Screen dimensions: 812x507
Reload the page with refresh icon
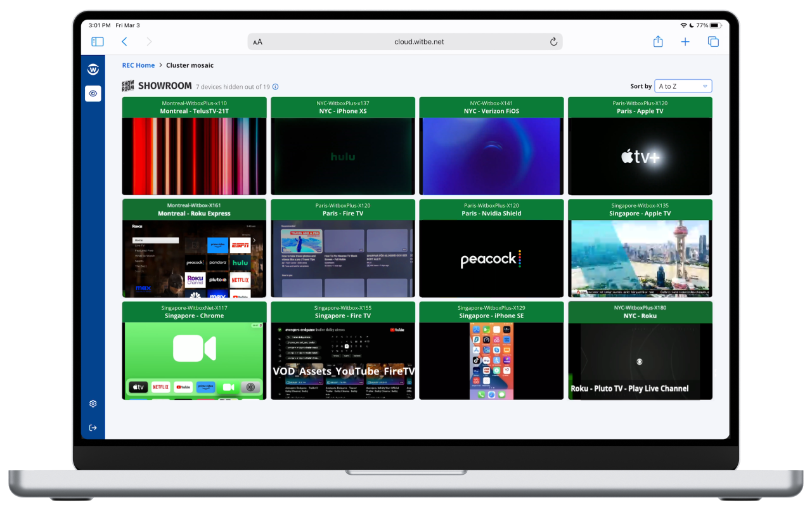(x=553, y=42)
